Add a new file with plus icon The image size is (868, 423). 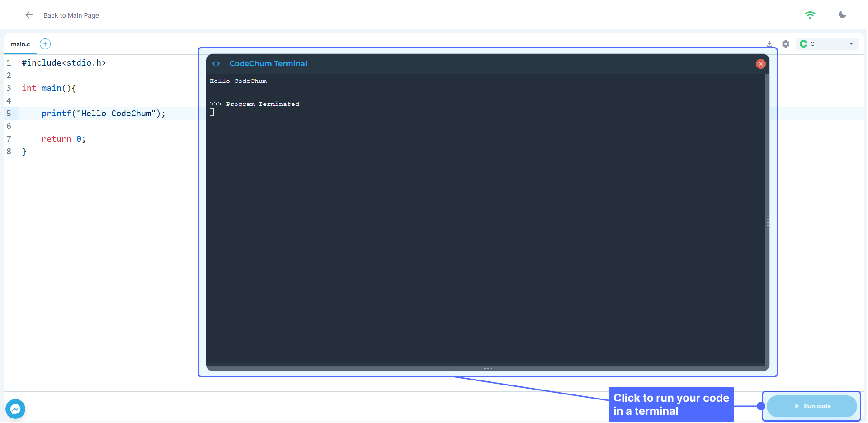pyautogui.click(x=45, y=44)
